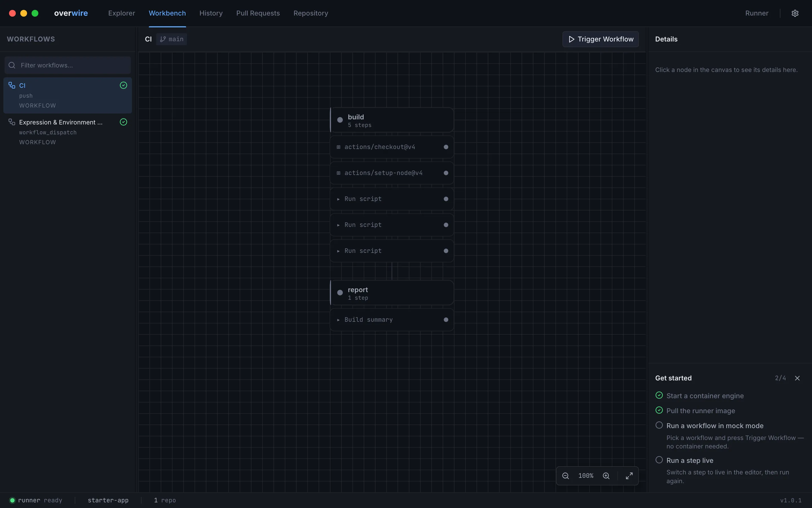Click the branch icon in main badge
This screenshot has height=508, width=812.
point(163,39)
